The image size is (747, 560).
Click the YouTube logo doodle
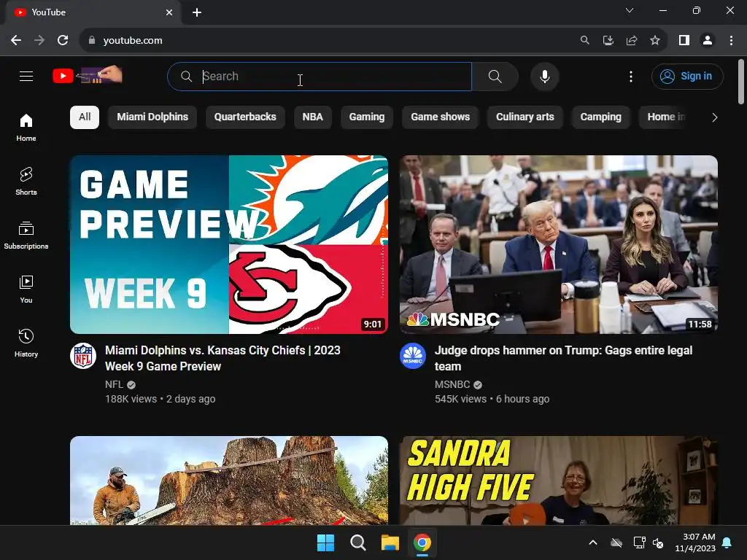[88, 75]
